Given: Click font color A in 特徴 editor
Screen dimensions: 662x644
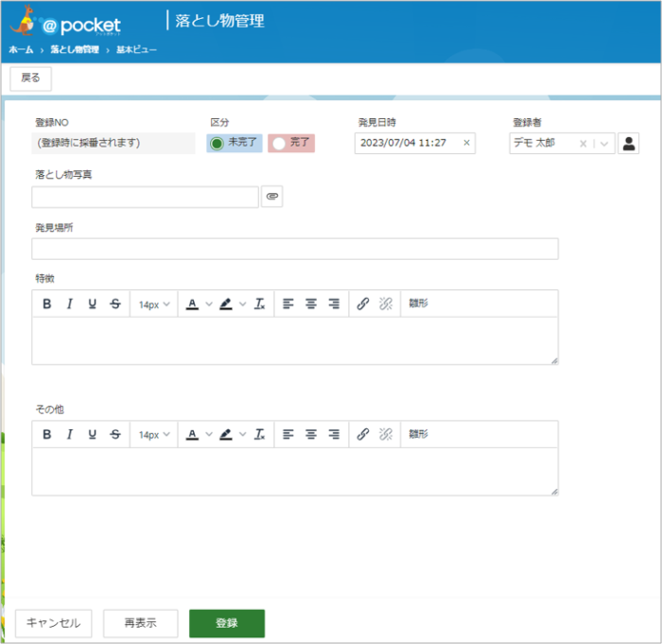Looking at the screenshot, I should [x=192, y=305].
